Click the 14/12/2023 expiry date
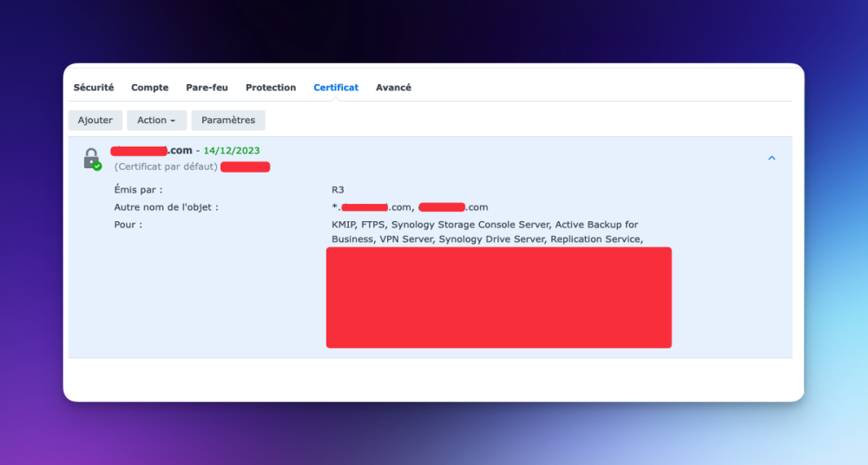The height and width of the screenshot is (465, 868). 232,151
